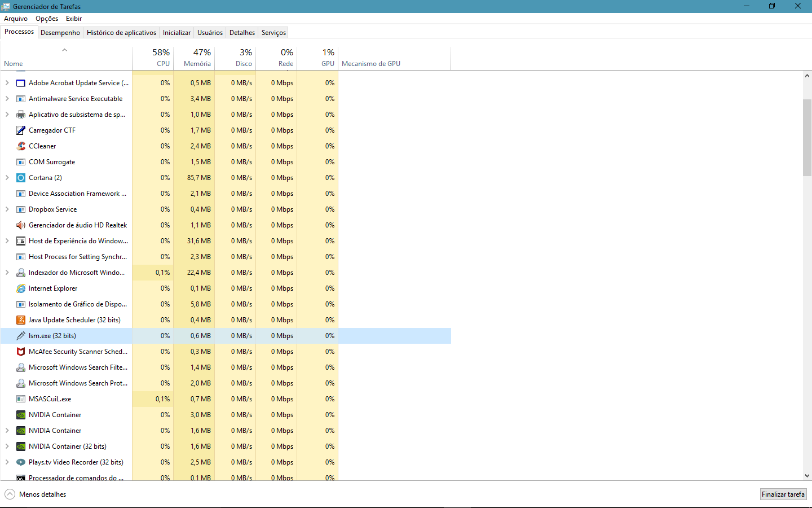Click the vertical scrollbar thumb
This screenshot has width=812, height=508.
[807, 138]
